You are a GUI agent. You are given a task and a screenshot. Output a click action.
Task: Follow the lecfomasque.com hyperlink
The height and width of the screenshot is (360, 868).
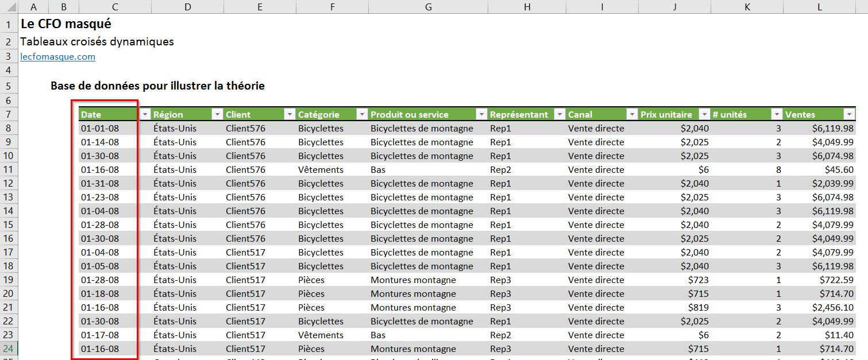click(57, 57)
